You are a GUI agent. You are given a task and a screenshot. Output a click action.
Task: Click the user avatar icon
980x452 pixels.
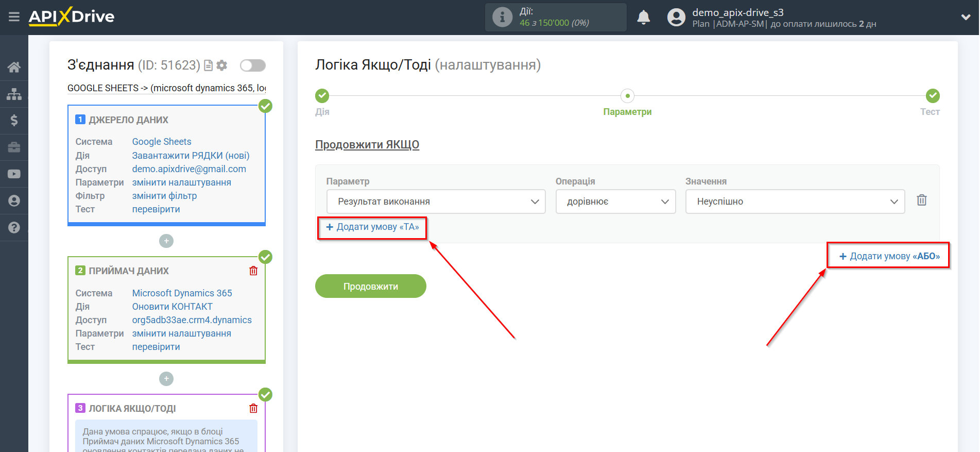click(x=676, y=18)
